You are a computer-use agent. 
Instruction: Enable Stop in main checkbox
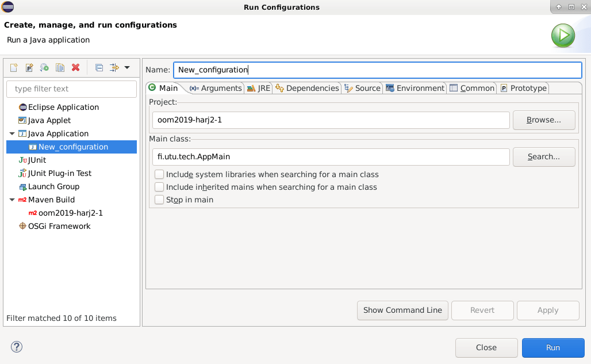(159, 200)
